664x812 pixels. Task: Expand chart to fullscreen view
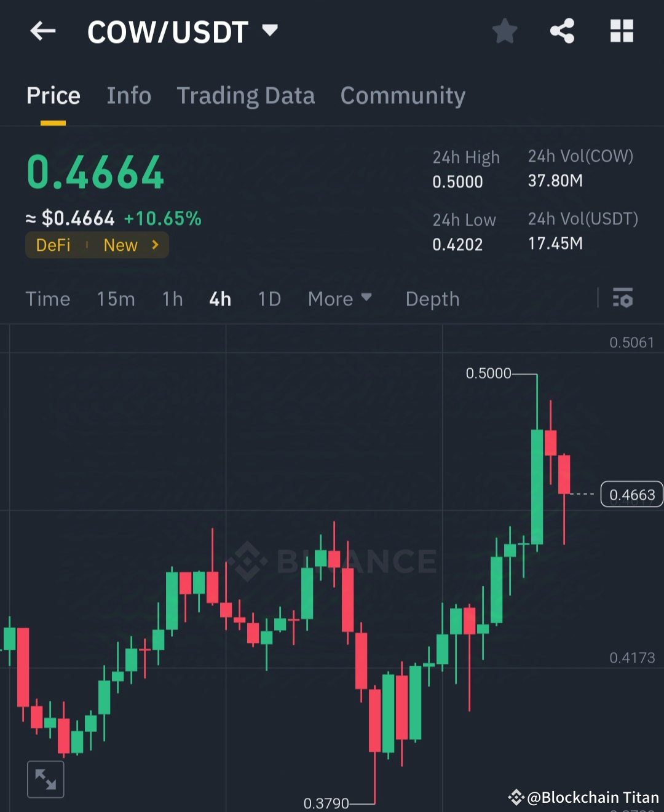pyautogui.click(x=45, y=778)
